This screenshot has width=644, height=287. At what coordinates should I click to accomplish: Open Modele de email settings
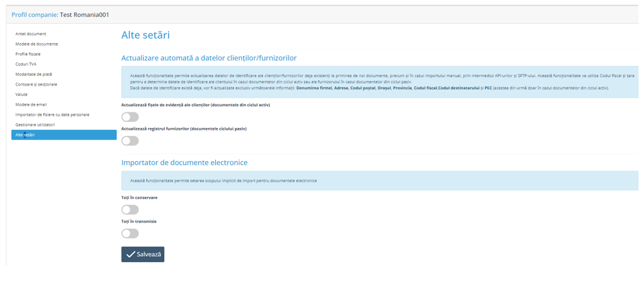(31, 104)
